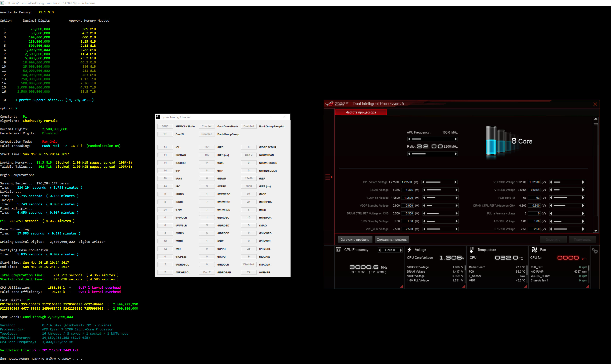Increase CPU VCore Voltage with right arrow
Viewport: 611px width, 364px height.
point(455,182)
